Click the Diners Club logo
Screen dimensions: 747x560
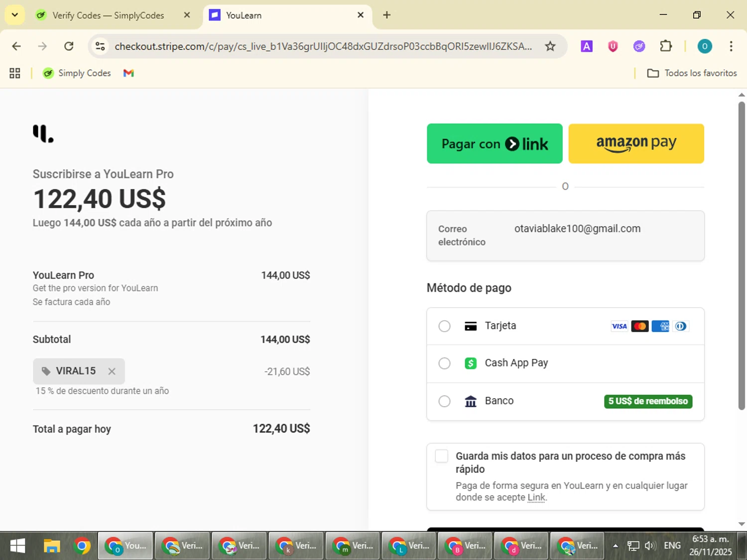[x=681, y=327]
